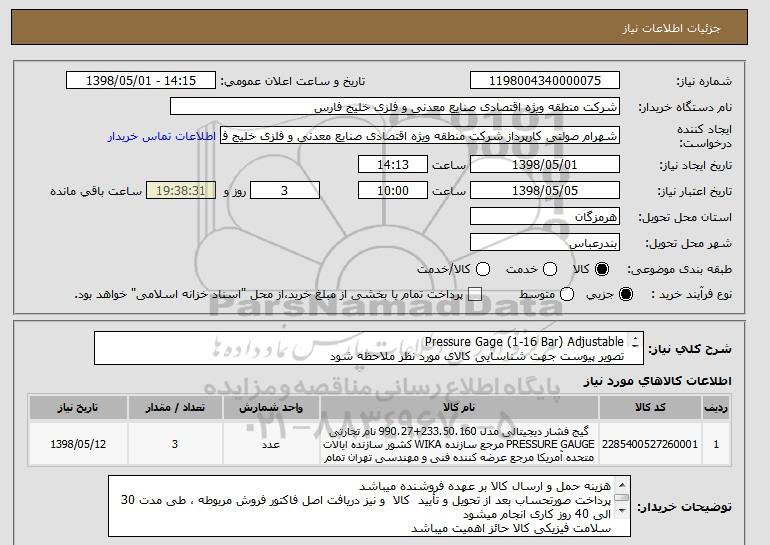
Task: Select the خدمت radio button
Action: 550,269
